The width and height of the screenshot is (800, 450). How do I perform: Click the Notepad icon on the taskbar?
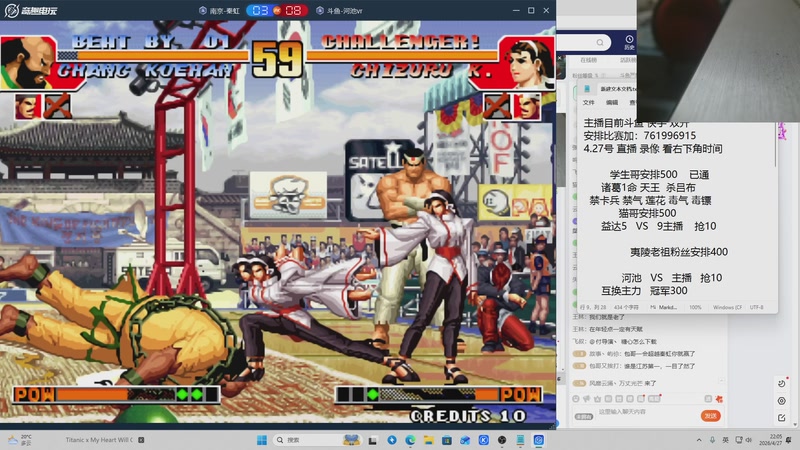pyautogui.click(x=520, y=440)
